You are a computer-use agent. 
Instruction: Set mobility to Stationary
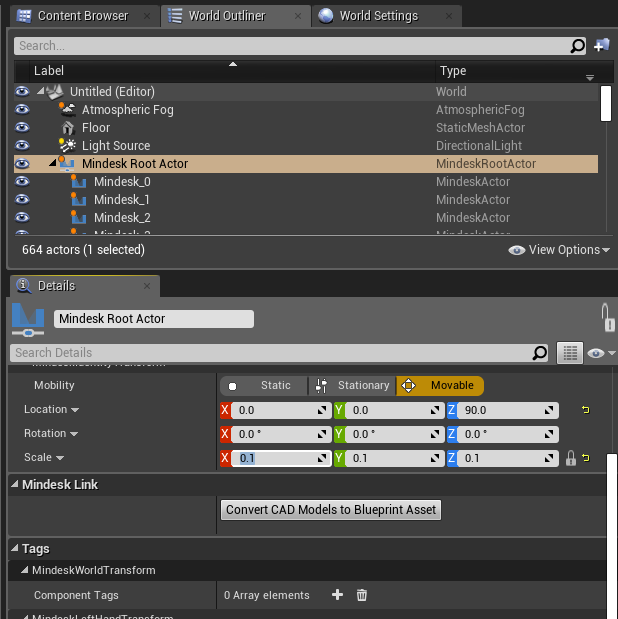352,386
